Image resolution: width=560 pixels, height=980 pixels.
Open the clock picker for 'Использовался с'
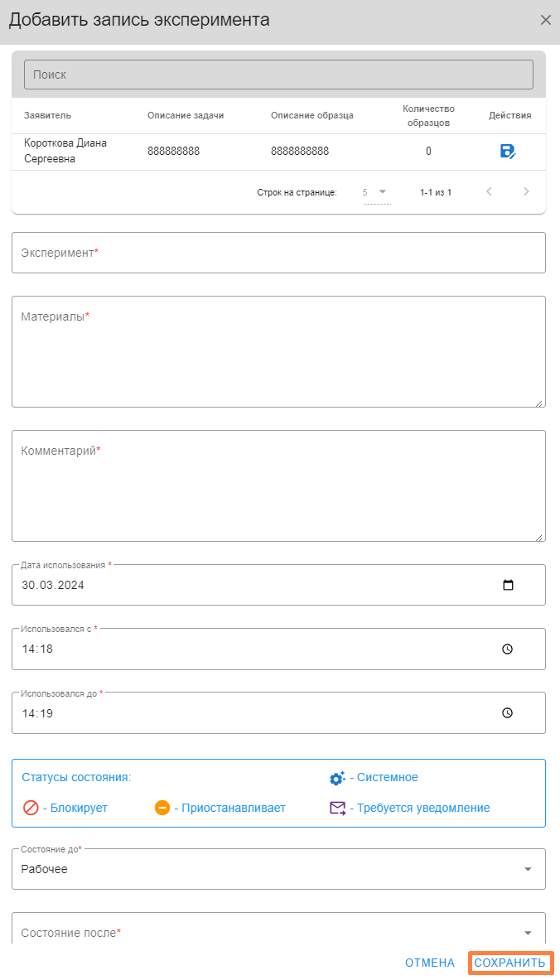(x=508, y=649)
